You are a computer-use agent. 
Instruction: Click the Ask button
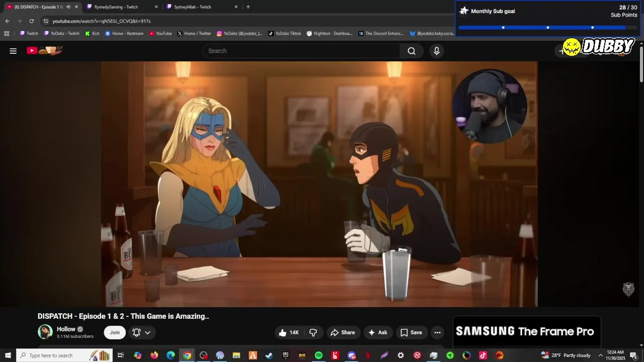pyautogui.click(x=377, y=332)
